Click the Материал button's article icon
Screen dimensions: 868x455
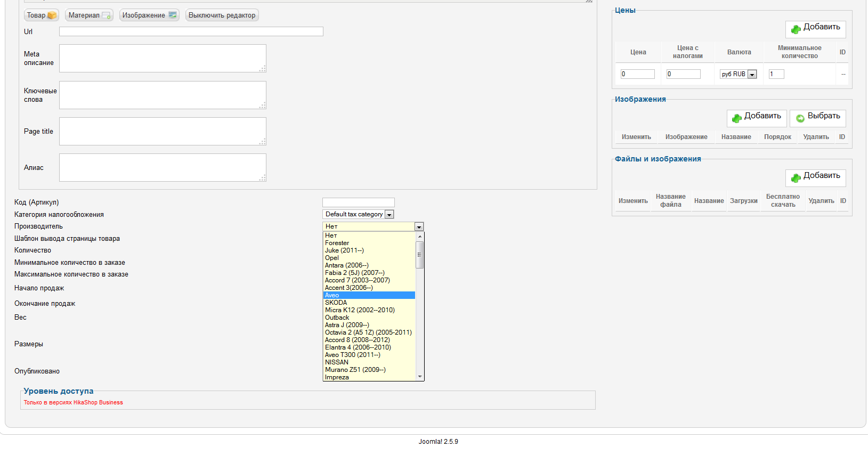pos(107,15)
